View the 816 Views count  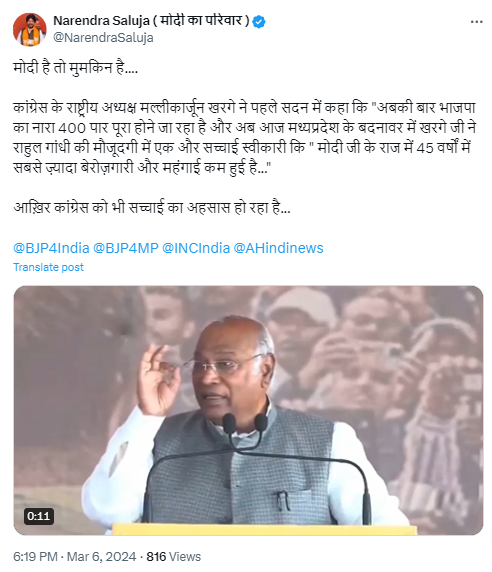174,557
